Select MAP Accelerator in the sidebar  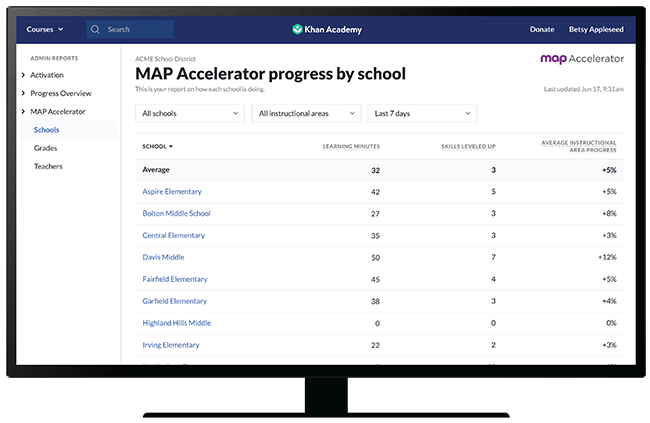pos(58,112)
